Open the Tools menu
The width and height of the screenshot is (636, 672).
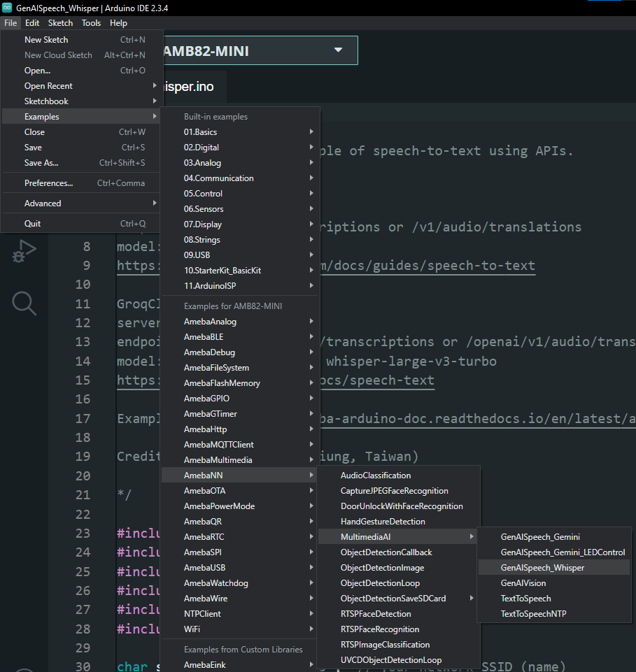[x=92, y=23]
